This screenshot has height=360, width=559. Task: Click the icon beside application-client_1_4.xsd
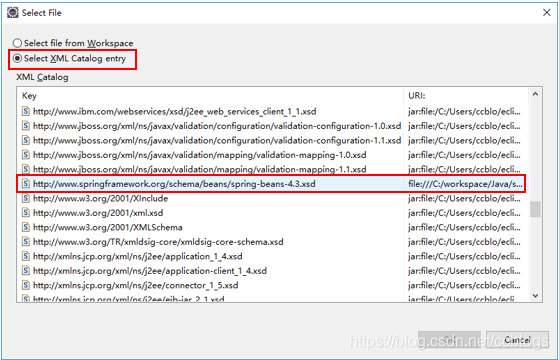coord(26,271)
